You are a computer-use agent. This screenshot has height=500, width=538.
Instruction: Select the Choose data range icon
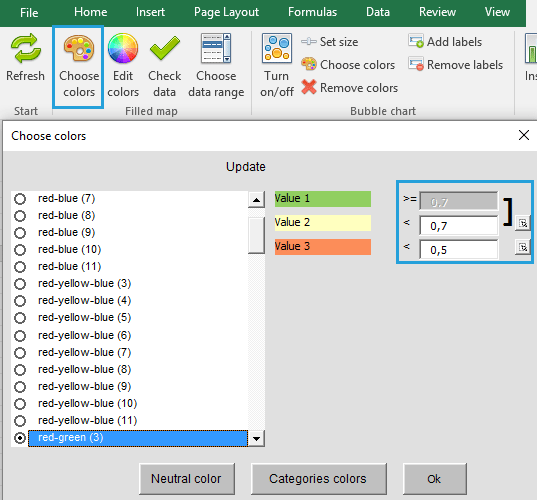coord(216,48)
